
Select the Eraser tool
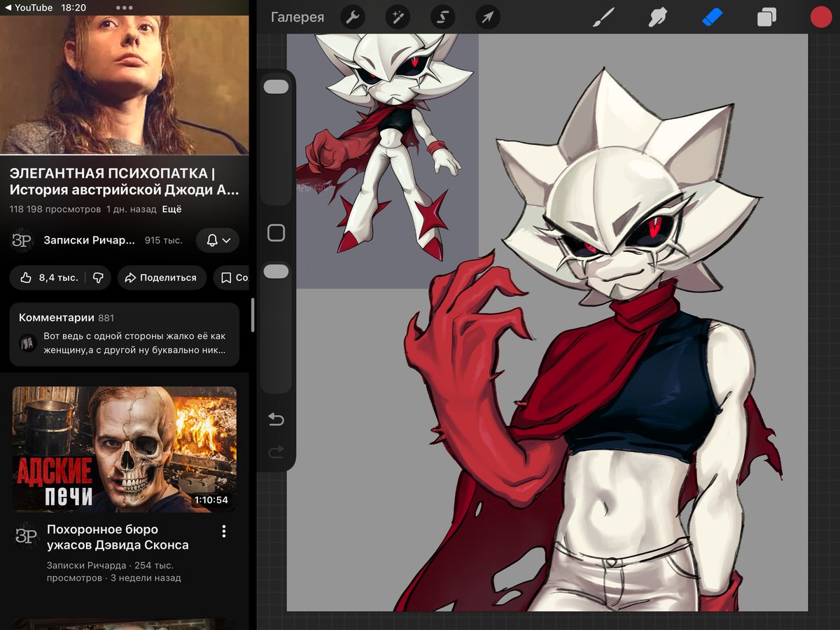(712, 17)
